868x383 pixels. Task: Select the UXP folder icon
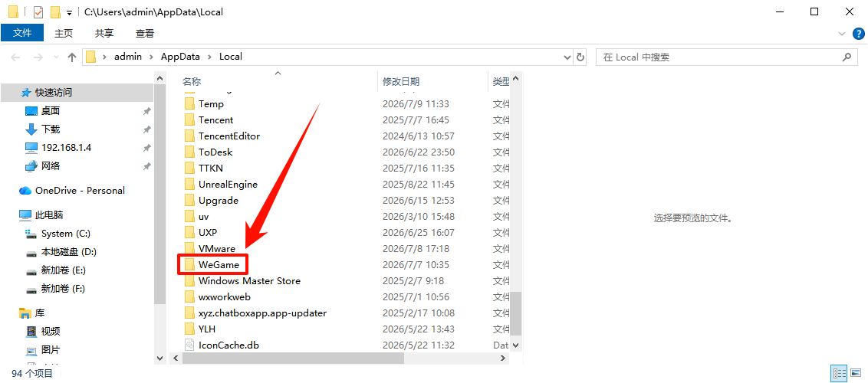click(190, 232)
